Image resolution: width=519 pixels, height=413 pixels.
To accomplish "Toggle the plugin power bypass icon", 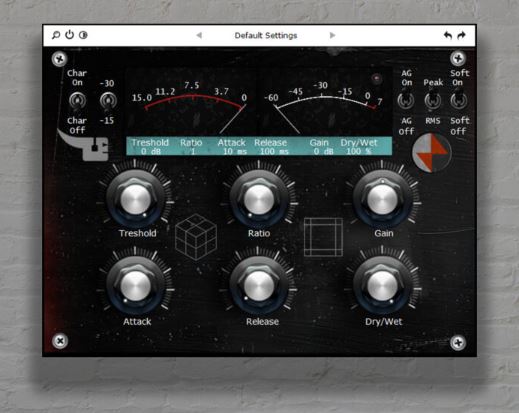I will coord(69,34).
